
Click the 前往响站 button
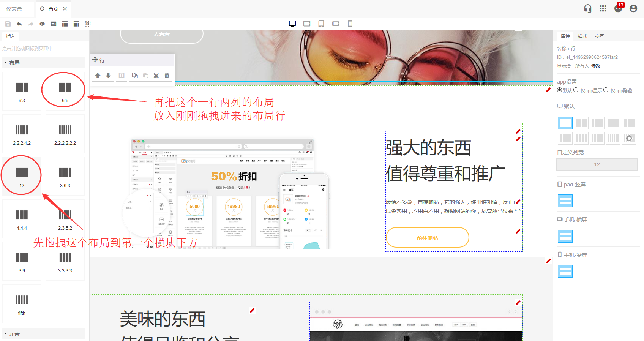click(427, 238)
